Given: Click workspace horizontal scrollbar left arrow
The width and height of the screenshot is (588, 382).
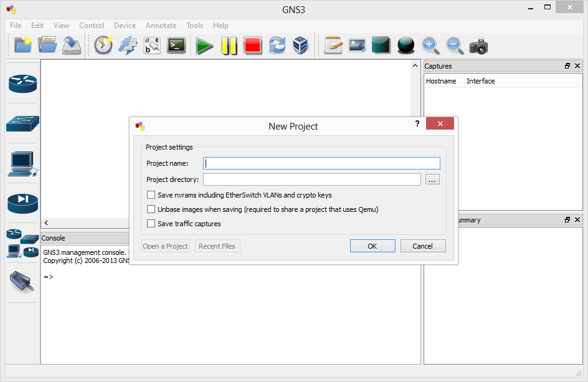Looking at the screenshot, I should tap(46, 222).
